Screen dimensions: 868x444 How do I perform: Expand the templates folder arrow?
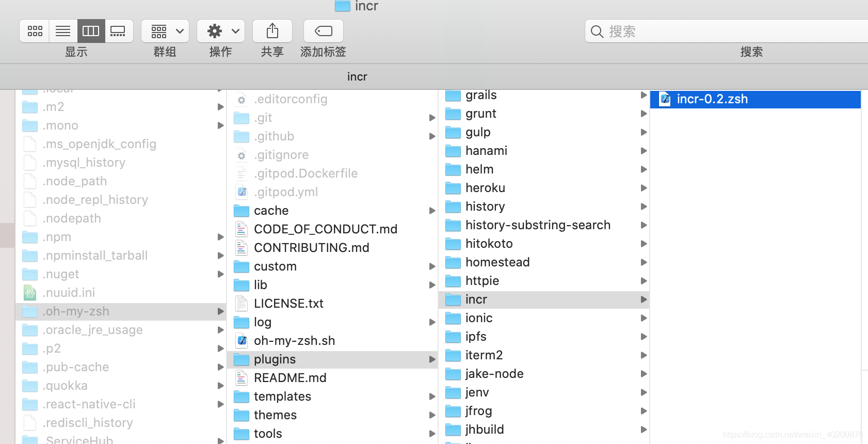click(x=432, y=397)
